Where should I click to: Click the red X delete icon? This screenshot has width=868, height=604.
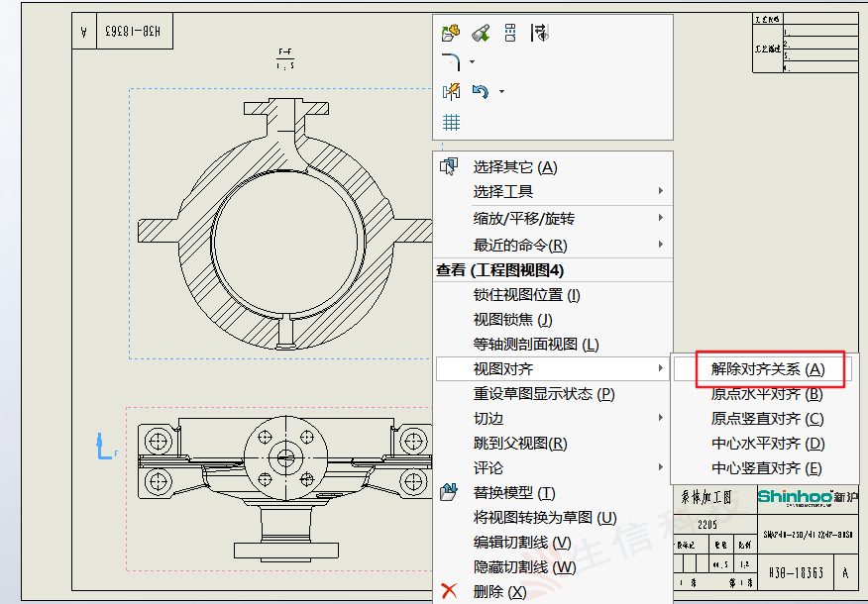tap(449, 591)
